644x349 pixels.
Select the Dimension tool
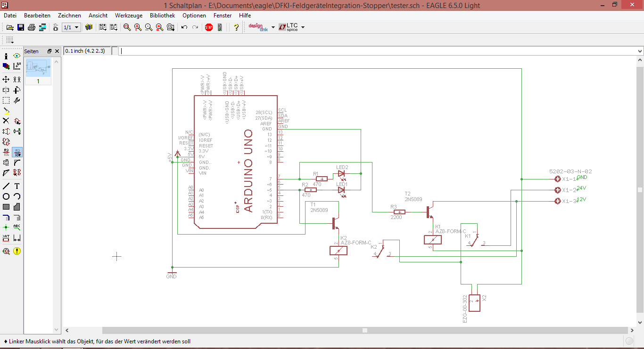[x=17, y=238]
